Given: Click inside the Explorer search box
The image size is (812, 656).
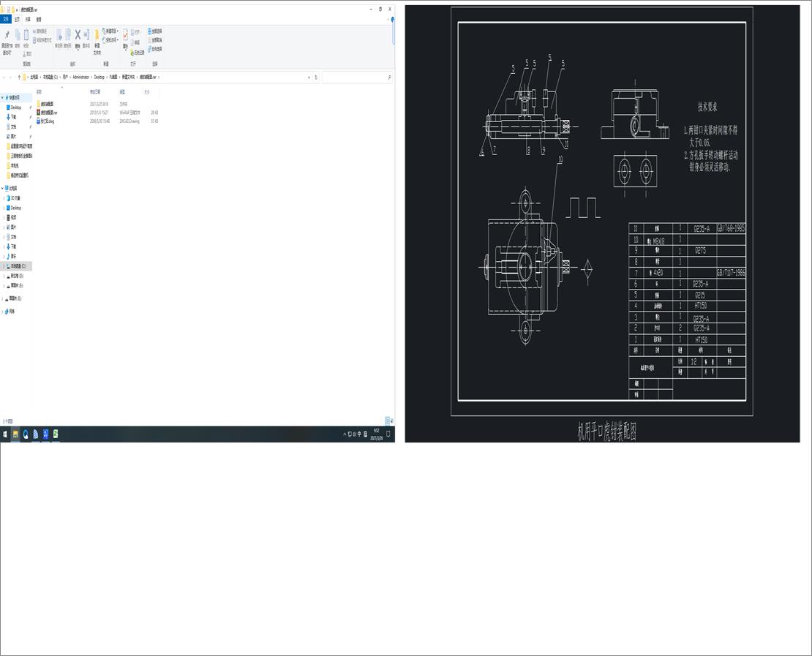Looking at the screenshot, I should coord(357,77).
